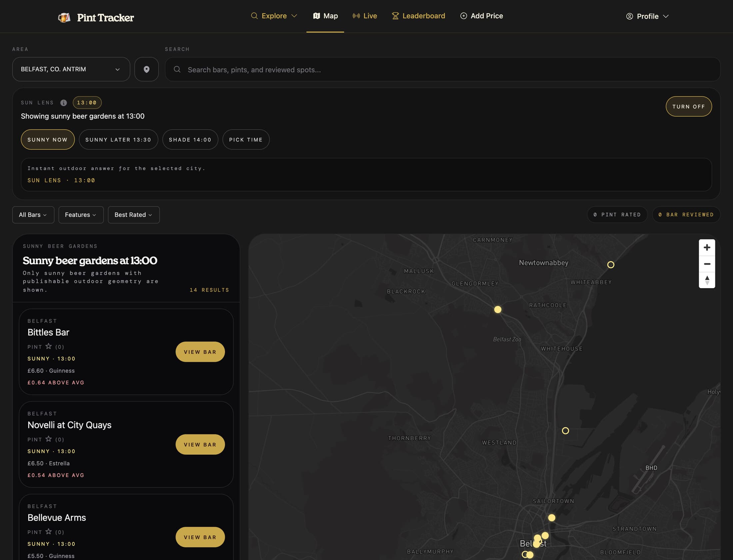Click the Sun Lens info icon
The image size is (733, 560).
point(63,103)
